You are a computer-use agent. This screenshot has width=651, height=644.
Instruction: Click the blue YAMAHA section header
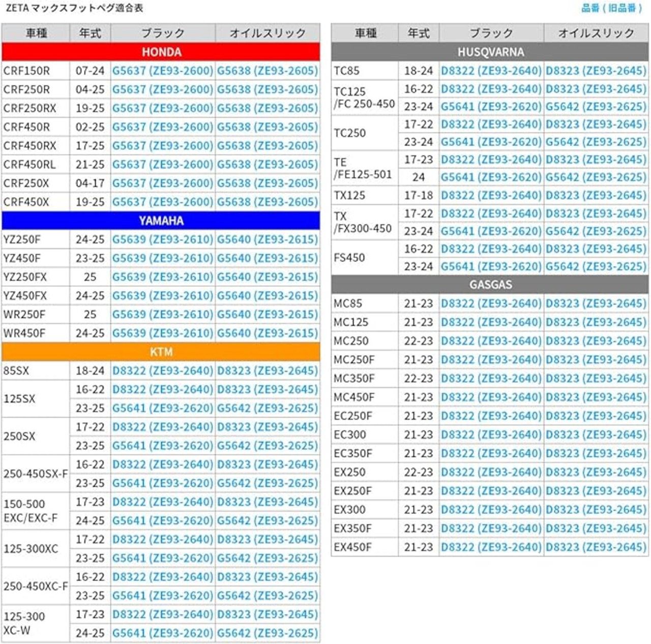(161, 221)
